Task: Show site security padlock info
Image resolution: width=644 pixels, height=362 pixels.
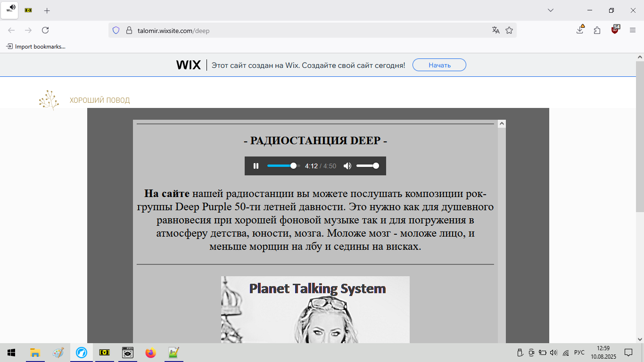Action: [129, 30]
